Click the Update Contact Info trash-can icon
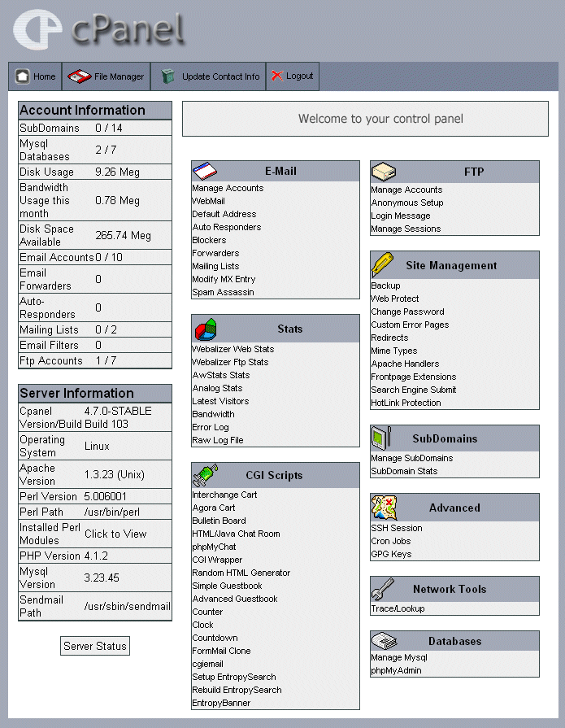The image size is (565, 728). pos(168,76)
